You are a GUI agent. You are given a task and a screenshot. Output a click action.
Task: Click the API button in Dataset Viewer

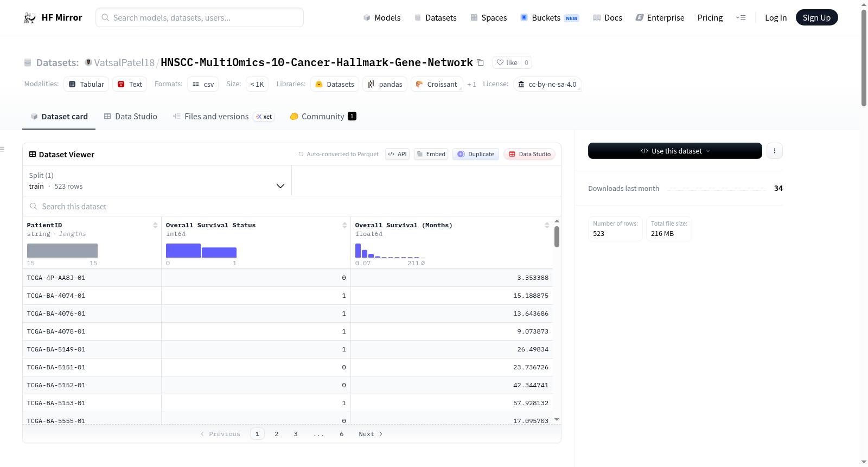[397, 154]
